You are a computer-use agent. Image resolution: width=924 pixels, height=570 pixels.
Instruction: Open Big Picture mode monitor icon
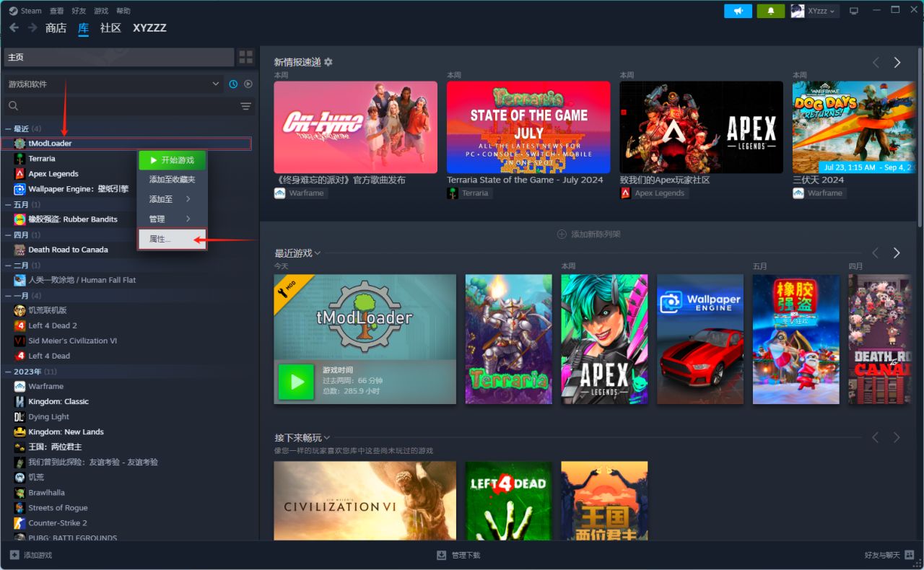point(854,11)
